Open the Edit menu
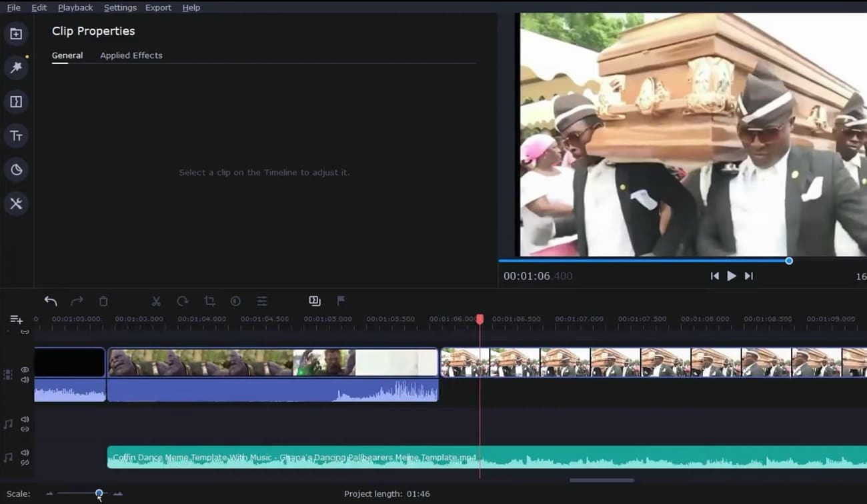867x504 pixels. 39,7
